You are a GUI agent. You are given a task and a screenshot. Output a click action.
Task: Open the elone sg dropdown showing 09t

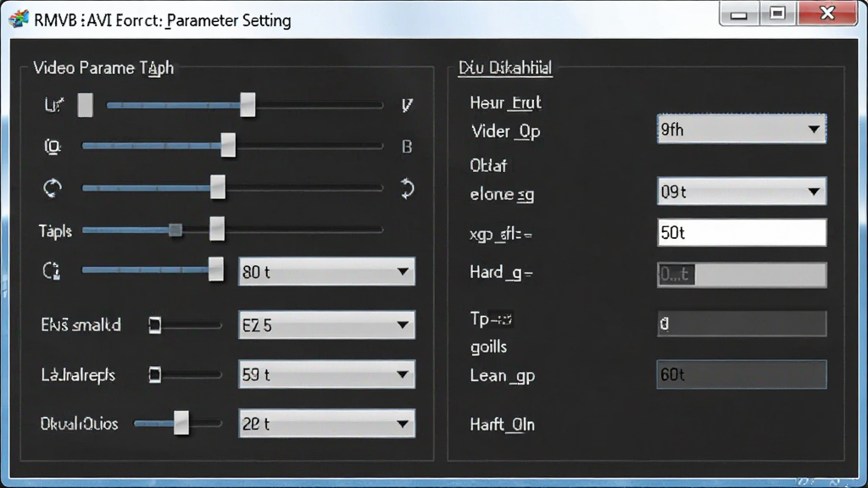pyautogui.click(x=742, y=191)
